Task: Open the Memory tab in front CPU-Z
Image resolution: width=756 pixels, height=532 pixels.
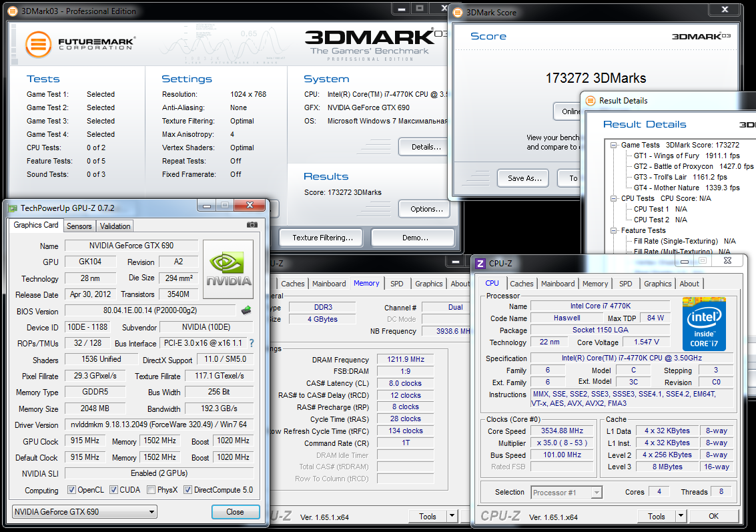Action: [595, 284]
